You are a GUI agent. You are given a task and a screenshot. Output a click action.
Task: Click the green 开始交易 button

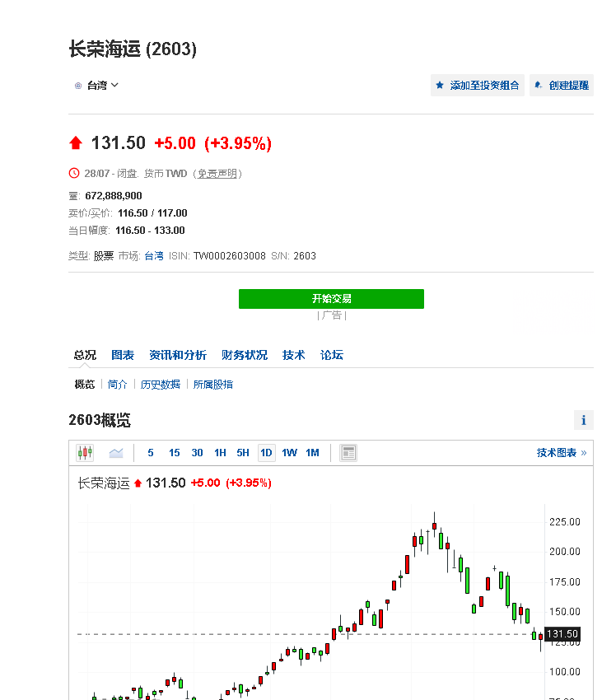coord(331,298)
